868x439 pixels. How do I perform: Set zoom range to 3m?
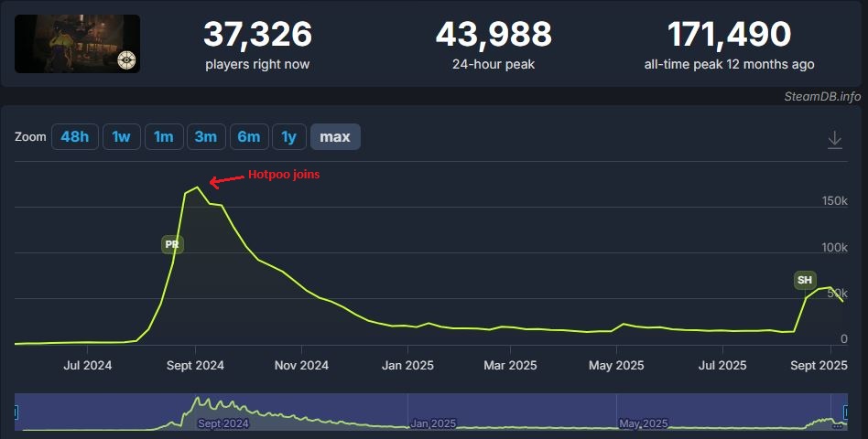tap(206, 136)
